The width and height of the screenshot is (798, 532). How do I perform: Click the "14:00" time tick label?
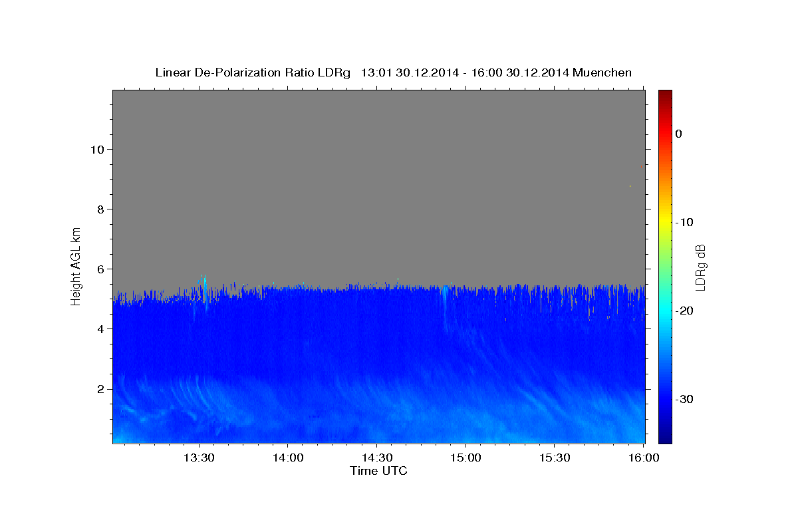pos(287,458)
